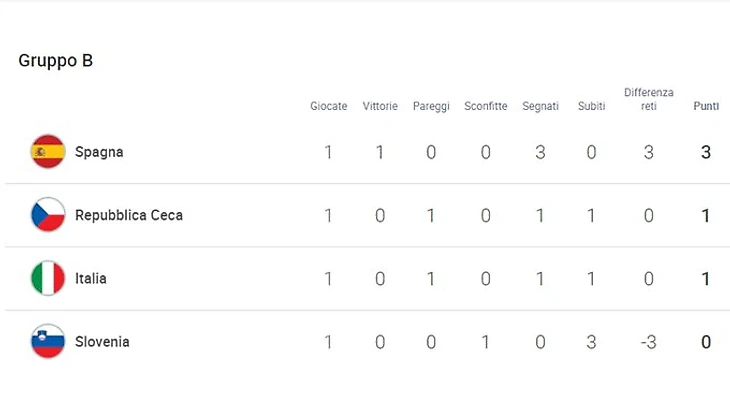Click the Pareggi column header
The height and width of the screenshot is (411, 730).
431,106
